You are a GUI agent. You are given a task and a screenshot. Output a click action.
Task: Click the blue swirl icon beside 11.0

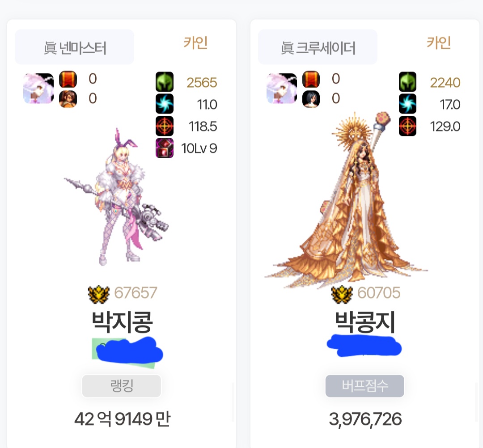165,104
